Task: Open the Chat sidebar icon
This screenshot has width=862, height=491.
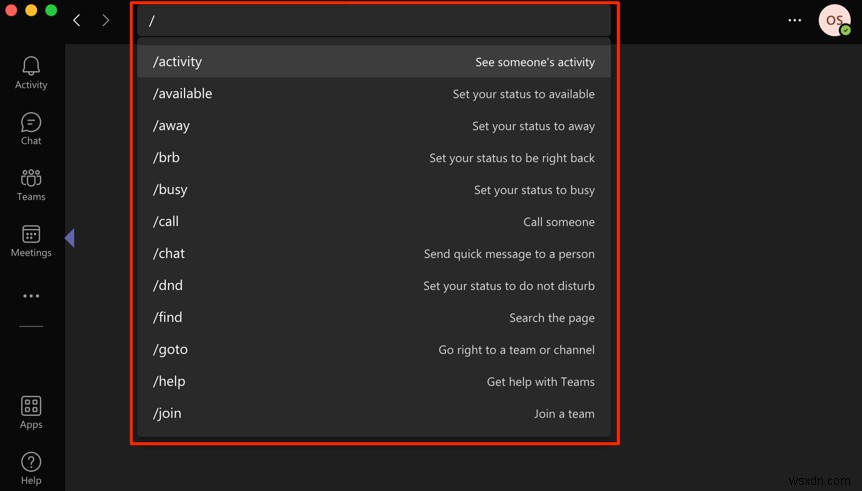Action: pos(31,123)
